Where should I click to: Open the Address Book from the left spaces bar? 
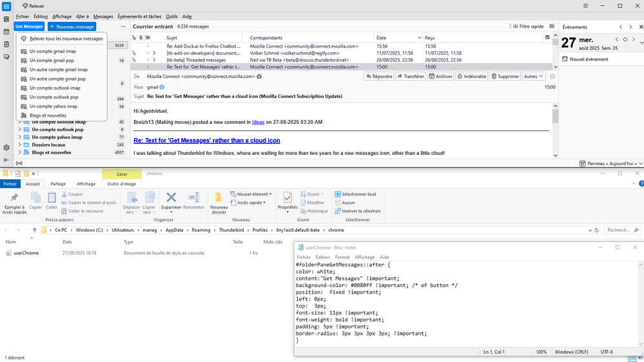6,19
